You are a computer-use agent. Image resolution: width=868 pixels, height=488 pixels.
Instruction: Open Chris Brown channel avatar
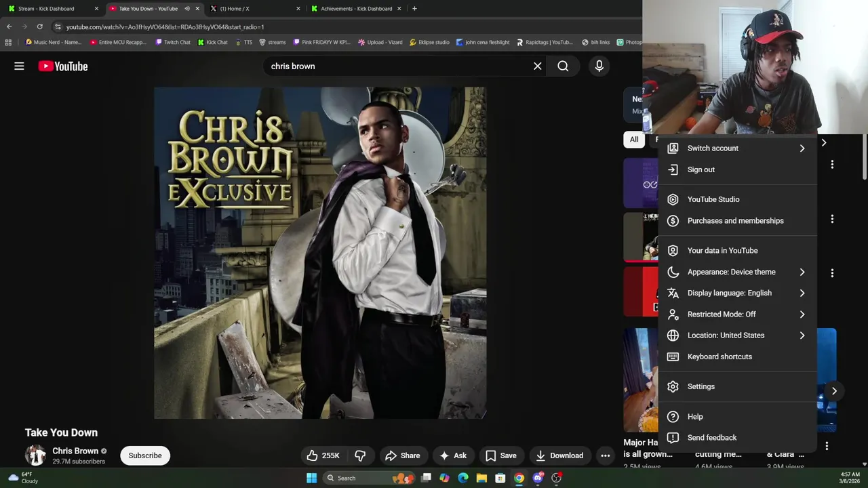pyautogui.click(x=35, y=455)
